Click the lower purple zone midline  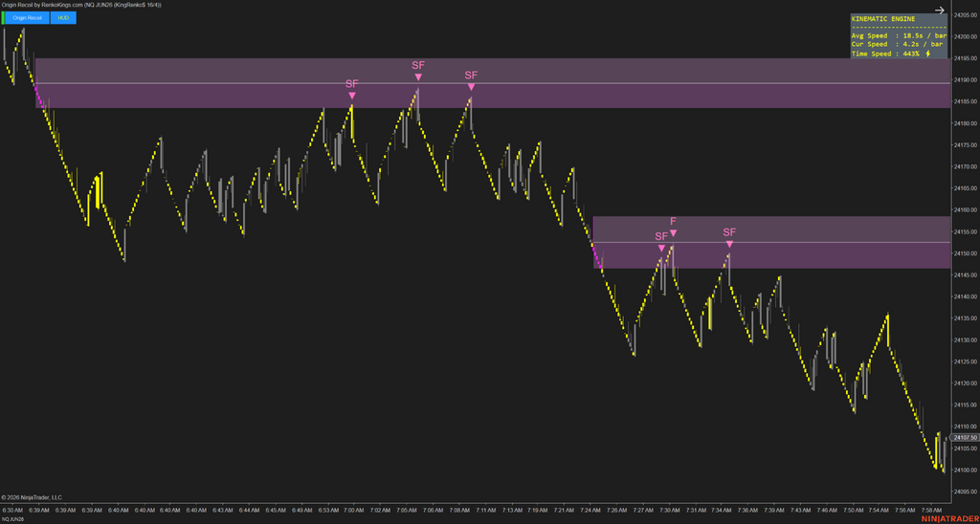[x=771, y=242]
